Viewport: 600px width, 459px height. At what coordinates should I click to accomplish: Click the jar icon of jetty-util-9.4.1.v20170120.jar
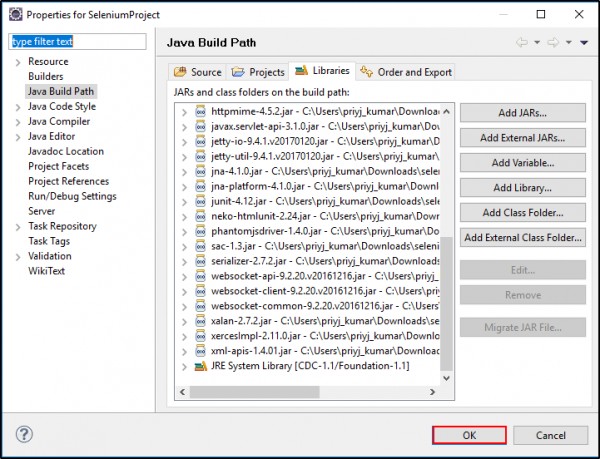[x=201, y=156]
